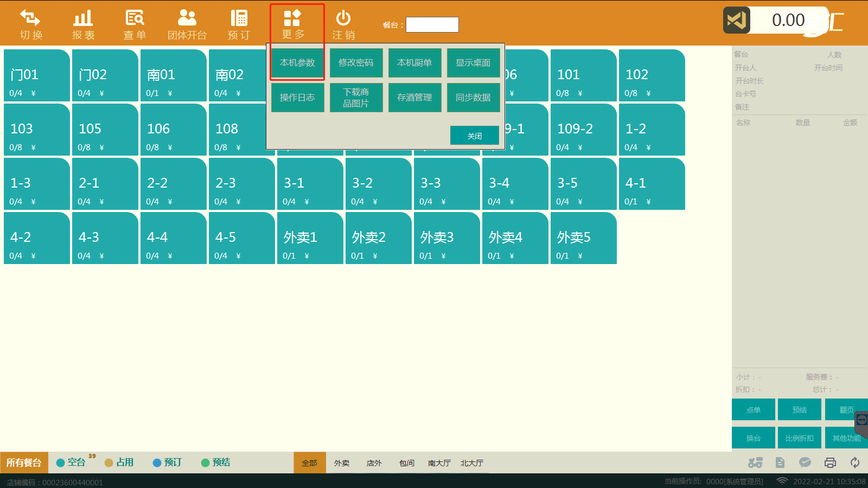Click the 预结 pre-checkout button in the order panel
This screenshot has height=488, width=868.
tap(800, 409)
